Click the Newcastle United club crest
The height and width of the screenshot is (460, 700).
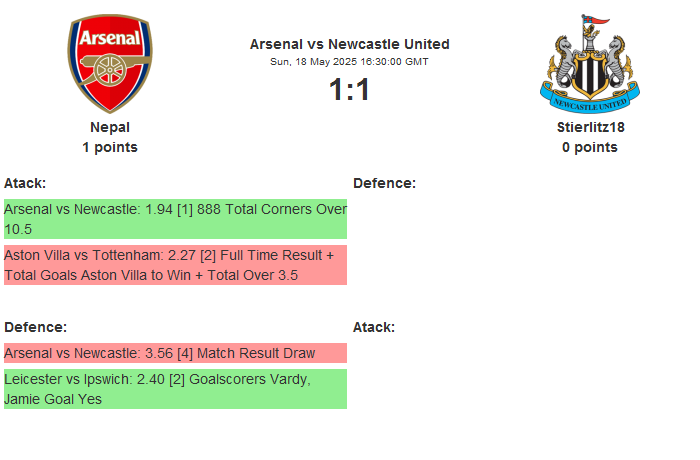coord(589,64)
